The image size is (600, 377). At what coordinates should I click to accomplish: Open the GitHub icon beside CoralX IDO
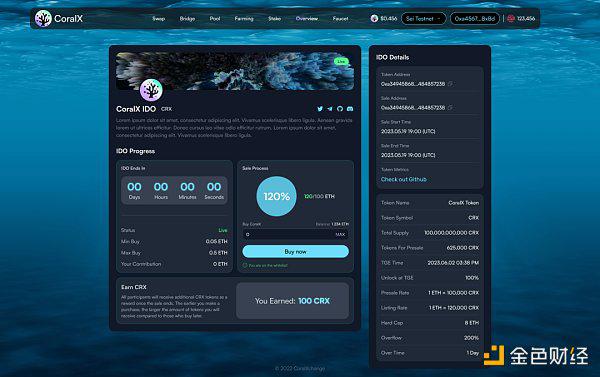340,109
